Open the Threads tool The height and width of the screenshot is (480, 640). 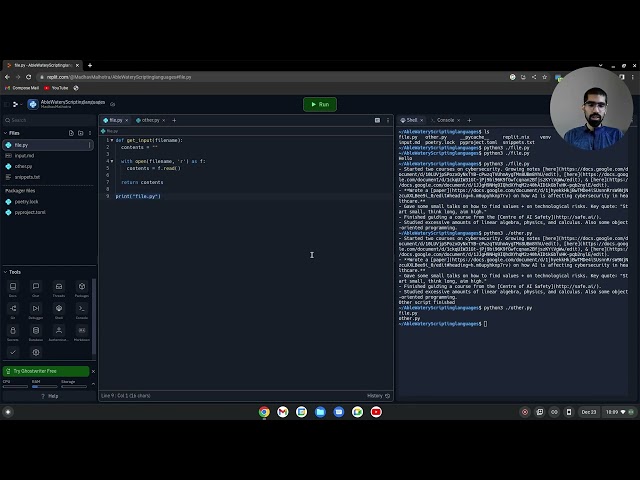(x=59, y=289)
